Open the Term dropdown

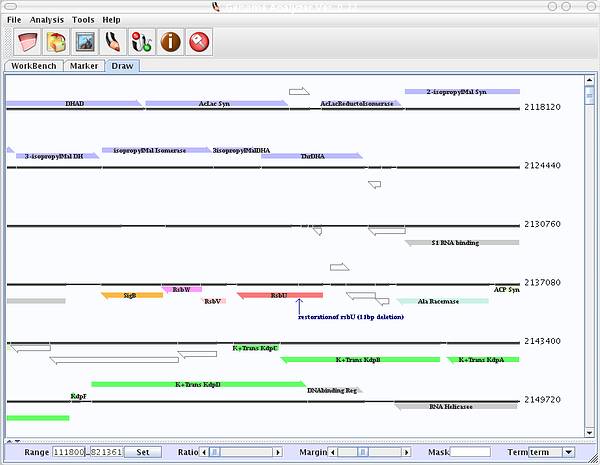[x=552, y=452]
